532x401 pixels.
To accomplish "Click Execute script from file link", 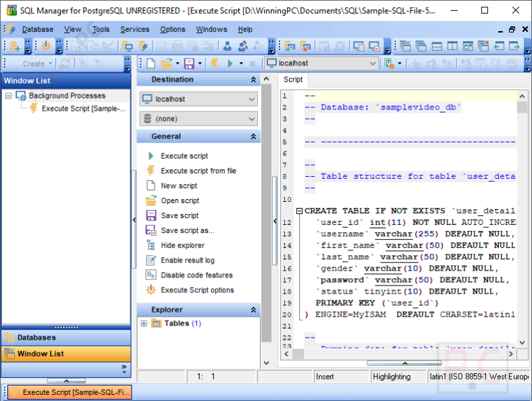I will pyautogui.click(x=198, y=171).
